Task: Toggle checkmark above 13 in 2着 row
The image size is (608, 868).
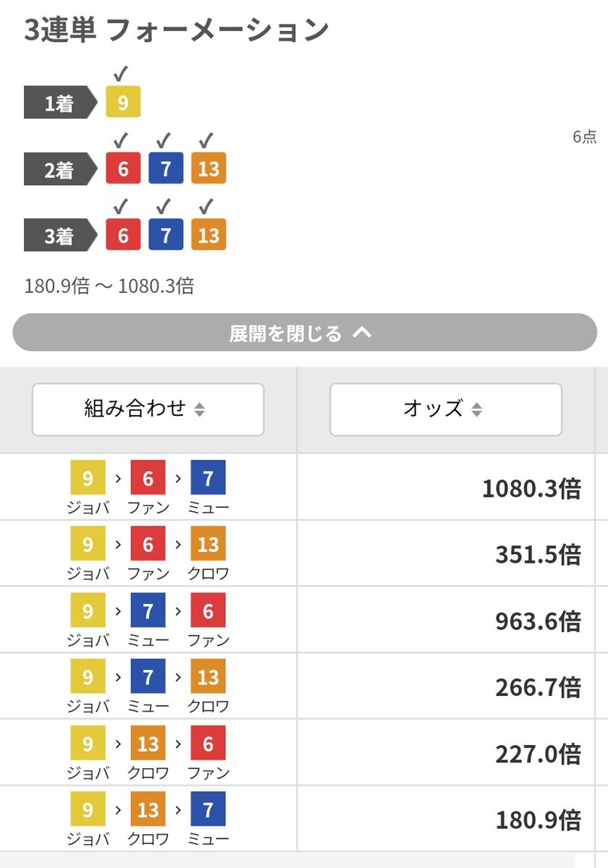Action: coord(208,140)
